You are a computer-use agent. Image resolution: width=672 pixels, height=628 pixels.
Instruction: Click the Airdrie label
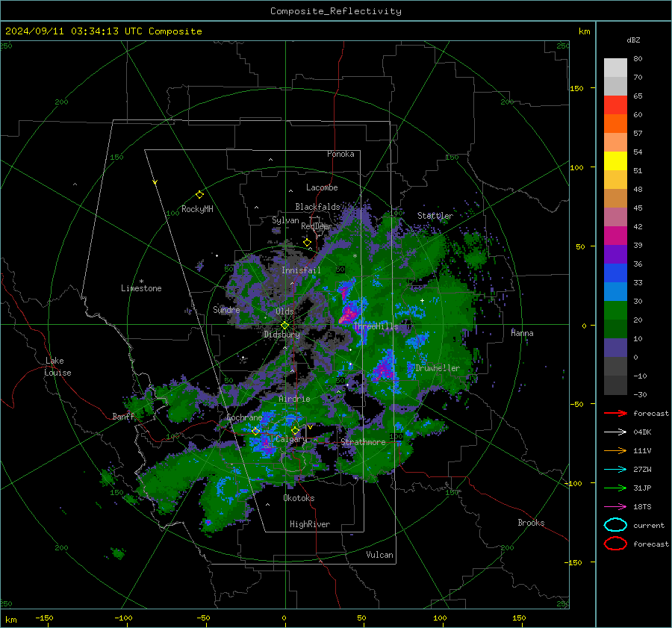[294, 399]
